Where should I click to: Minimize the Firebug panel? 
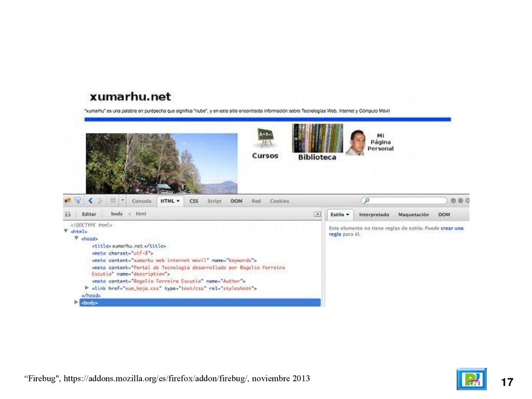(x=453, y=201)
